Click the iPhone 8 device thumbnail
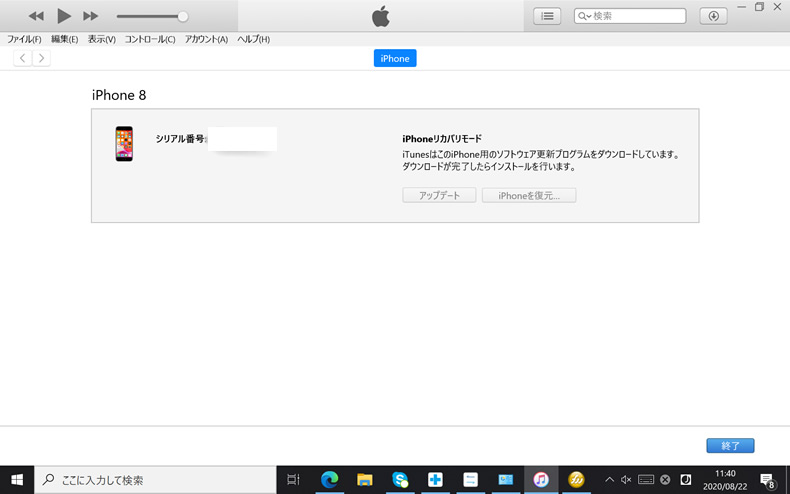Screen dimensions: 790x494 (x=124, y=144)
